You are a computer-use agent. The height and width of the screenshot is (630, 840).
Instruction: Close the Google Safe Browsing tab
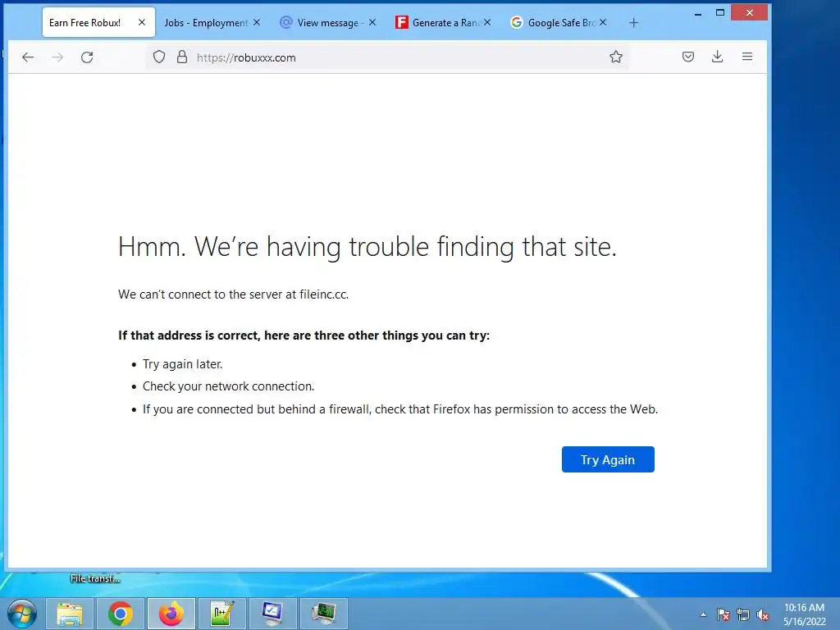point(603,22)
